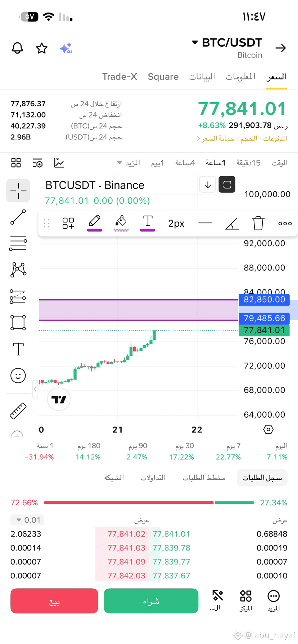Open price alerts bell icon
Screen dimensions: 298x644
(17, 48)
